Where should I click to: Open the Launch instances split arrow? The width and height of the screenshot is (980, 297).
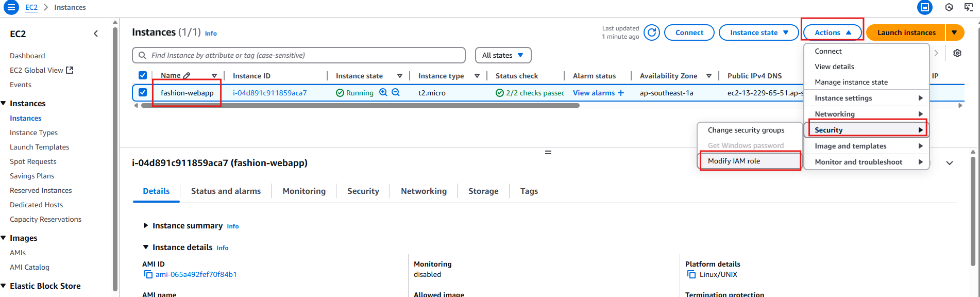tap(955, 32)
